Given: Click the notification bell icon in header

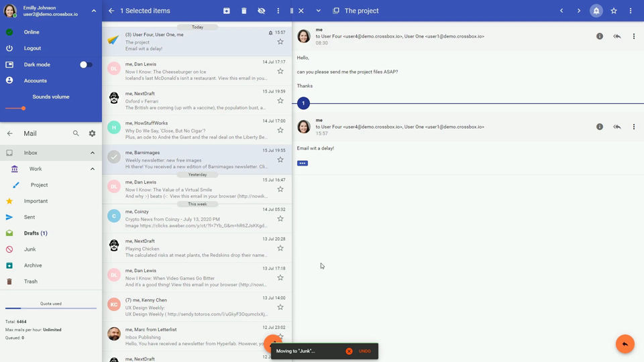Looking at the screenshot, I should pos(596,11).
